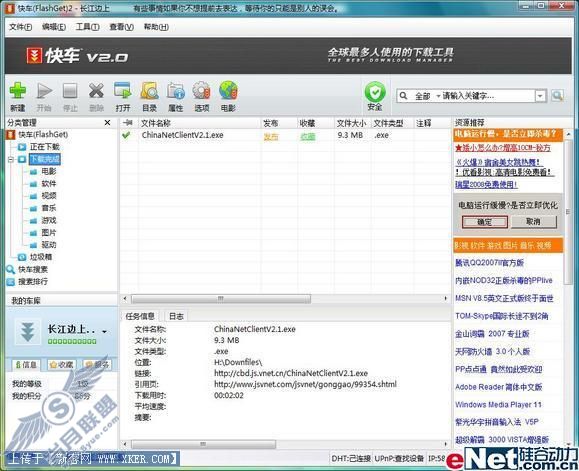
Task: Click the 新建 (New) green plus icon
Action: coord(17,90)
